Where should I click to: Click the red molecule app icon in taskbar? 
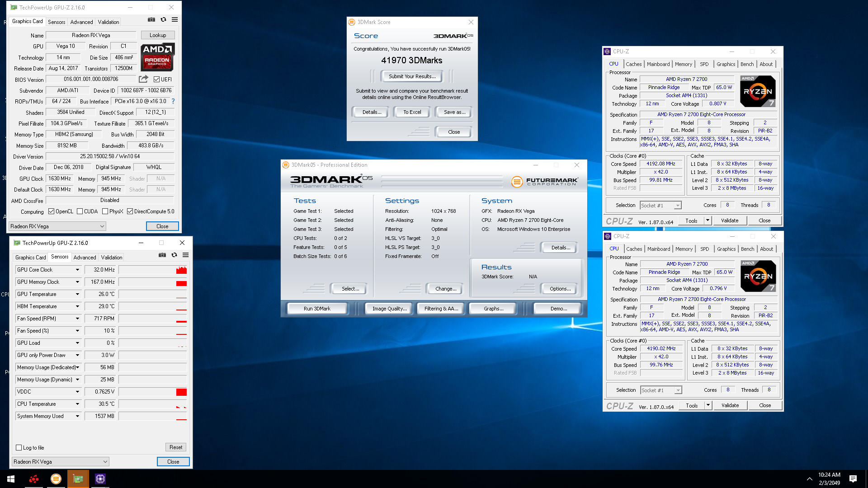(x=33, y=479)
